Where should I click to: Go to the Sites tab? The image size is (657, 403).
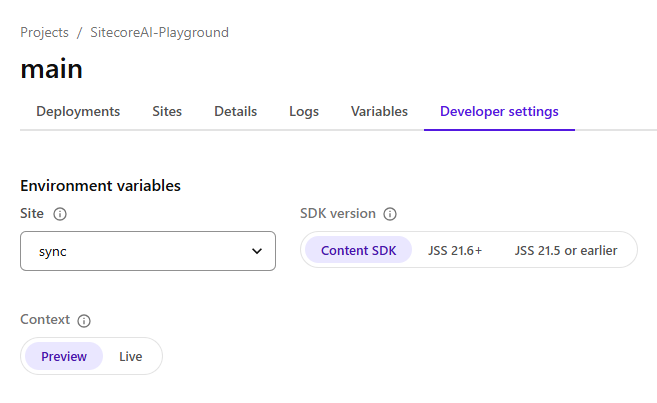coord(167,111)
